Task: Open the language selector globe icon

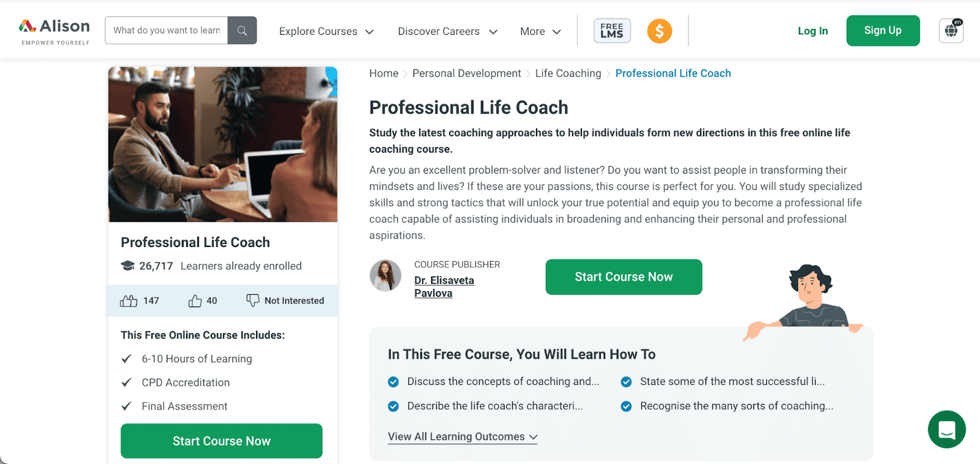Action: click(950, 29)
